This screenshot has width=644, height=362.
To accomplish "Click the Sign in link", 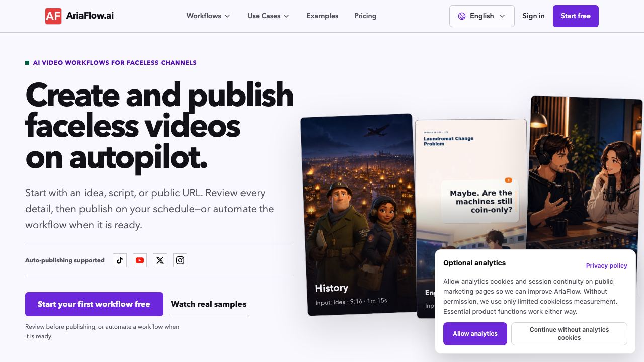I will pyautogui.click(x=533, y=16).
